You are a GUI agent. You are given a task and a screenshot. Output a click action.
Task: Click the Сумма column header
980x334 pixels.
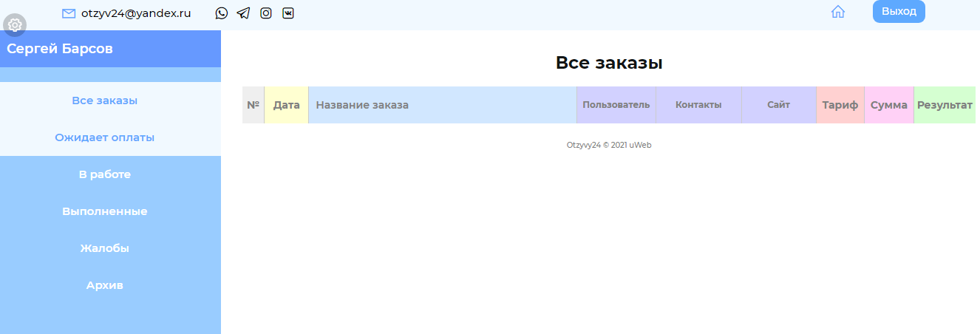[x=889, y=105]
